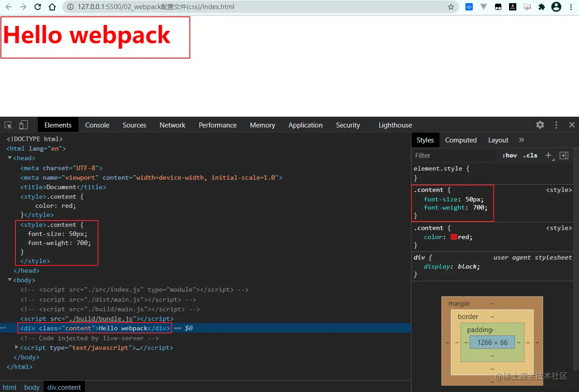Bookmark this page with the star
Image resolution: width=579 pixels, height=392 pixels.
451,7
